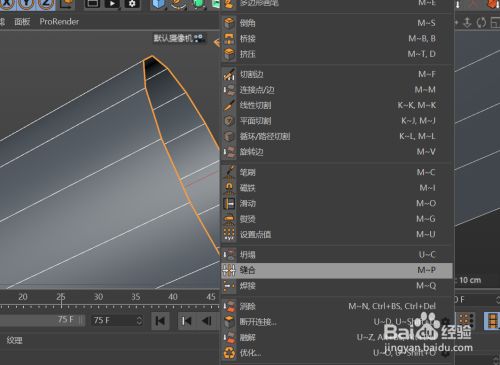Go to previous frame button

207,321
